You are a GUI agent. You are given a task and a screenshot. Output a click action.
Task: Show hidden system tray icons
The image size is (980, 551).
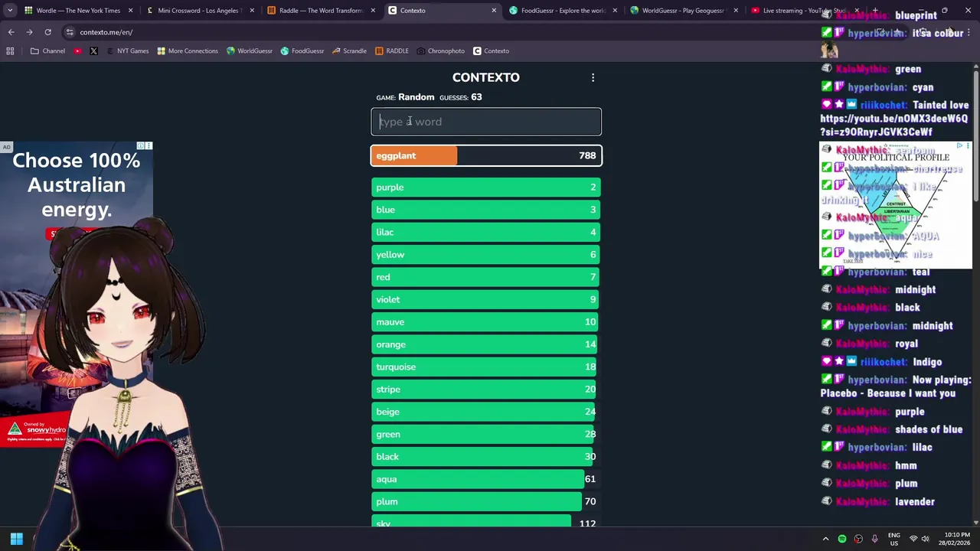(x=825, y=539)
